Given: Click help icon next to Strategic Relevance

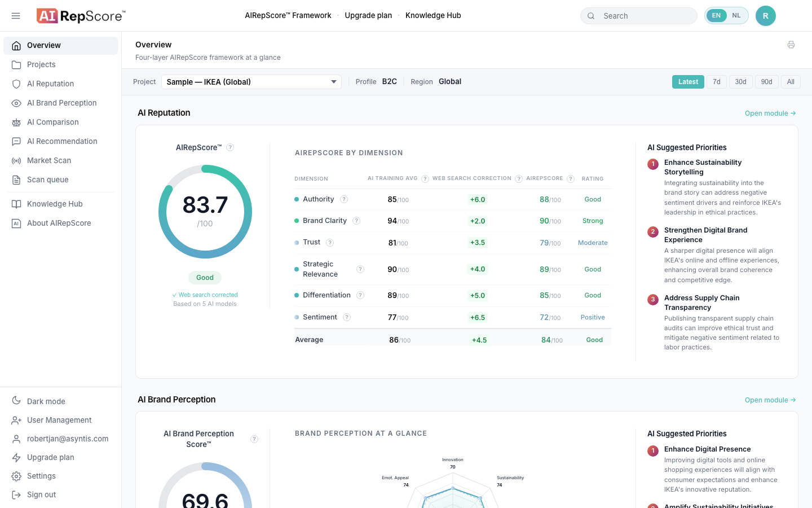Looking at the screenshot, I should coord(360,269).
